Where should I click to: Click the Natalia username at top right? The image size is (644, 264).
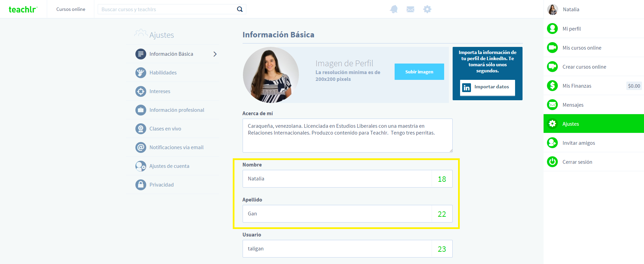pos(571,10)
